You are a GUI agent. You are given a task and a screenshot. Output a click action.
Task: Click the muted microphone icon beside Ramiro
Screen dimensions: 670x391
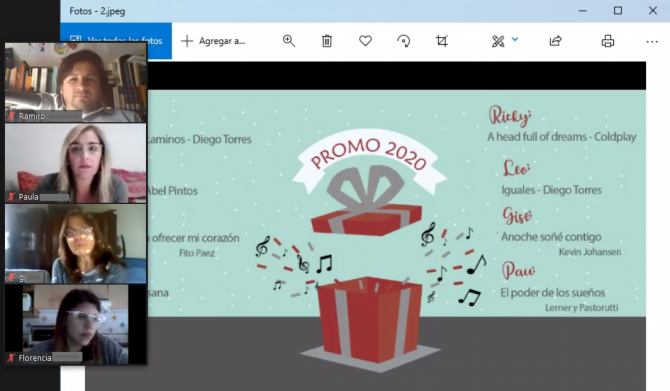(12, 116)
